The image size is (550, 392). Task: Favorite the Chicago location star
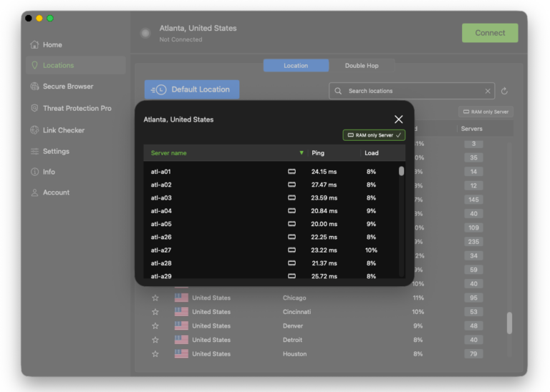tap(155, 298)
